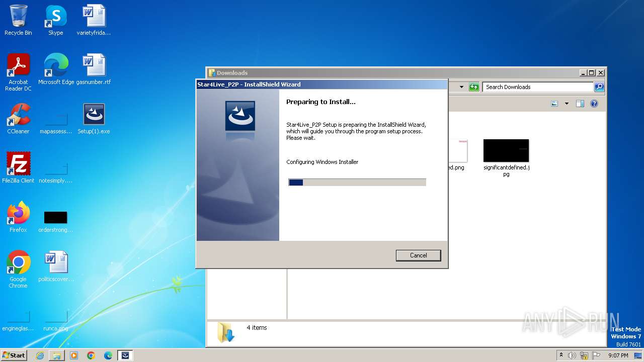The width and height of the screenshot is (644, 362).
Task: Maximize the Downloads window
Action: click(x=592, y=73)
